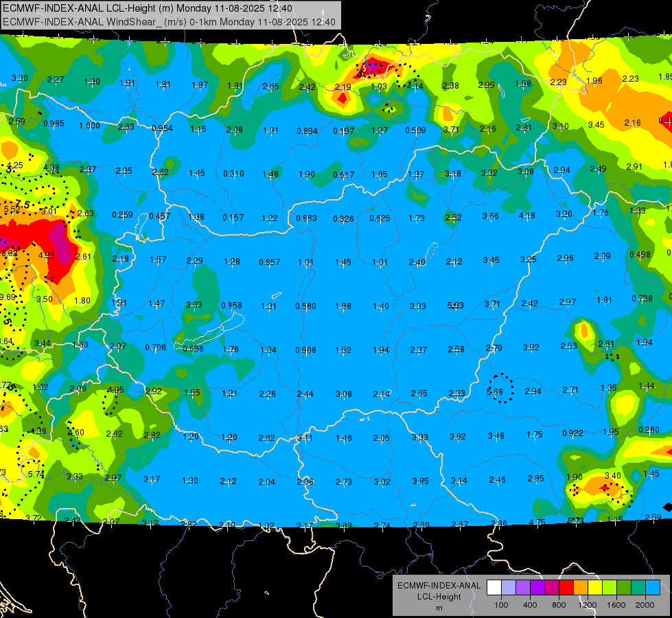The image size is (672, 618).
Task: Click the wind shear value "0.985"
Action: point(54,124)
